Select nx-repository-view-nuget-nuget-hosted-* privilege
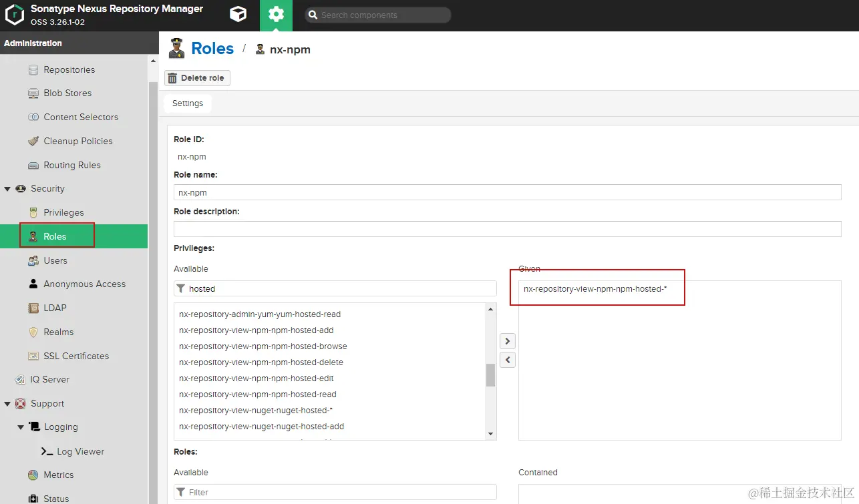859x504 pixels. [x=329, y=411]
